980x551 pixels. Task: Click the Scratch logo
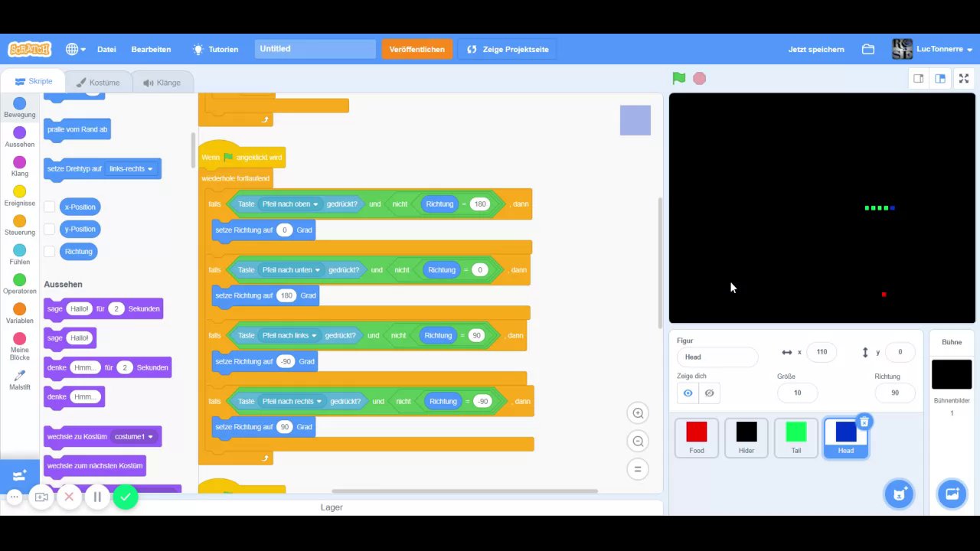pos(29,49)
